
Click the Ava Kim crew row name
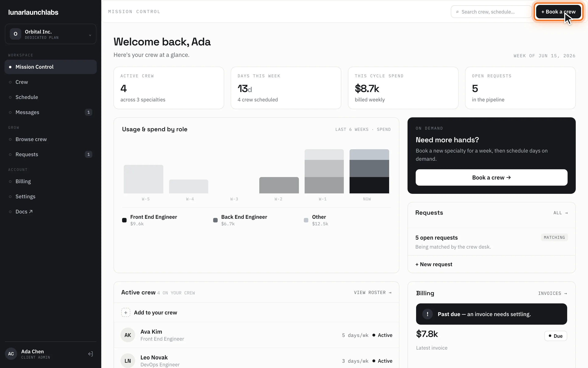pyautogui.click(x=151, y=332)
